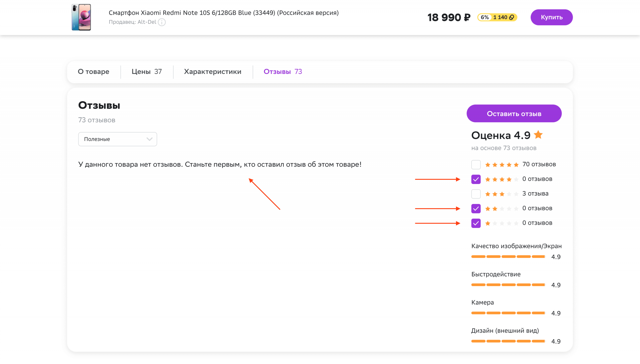This screenshot has height=364, width=640.
Task: Click the five-star rating icons row
Action: (502, 165)
